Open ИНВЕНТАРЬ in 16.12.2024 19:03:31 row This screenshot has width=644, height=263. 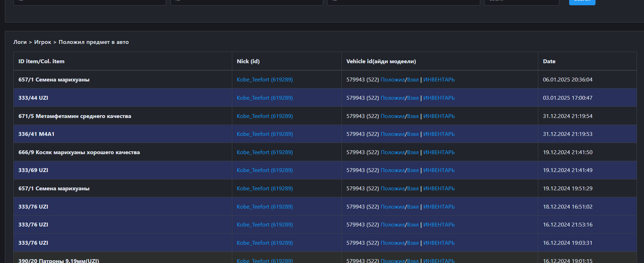coord(439,243)
